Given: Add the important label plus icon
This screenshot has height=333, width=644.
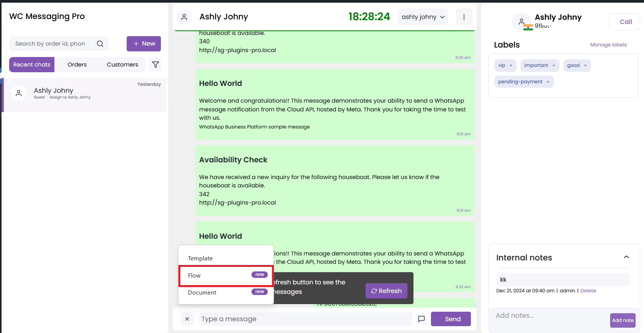Looking at the screenshot, I should pos(554,65).
